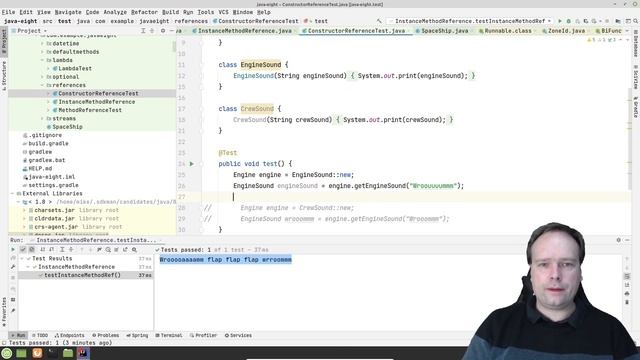Open the TODO tool window
640x360 pixels.
tap(40, 335)
